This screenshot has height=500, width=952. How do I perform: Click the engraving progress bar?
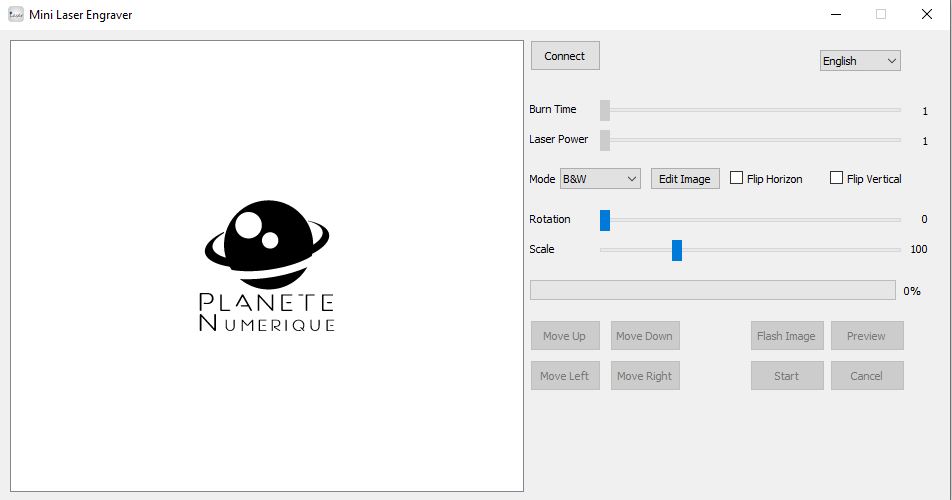coord(713,290)
